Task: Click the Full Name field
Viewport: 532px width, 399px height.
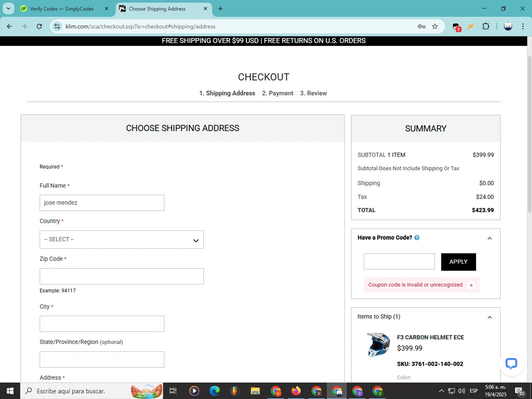Action: (102, 203)
